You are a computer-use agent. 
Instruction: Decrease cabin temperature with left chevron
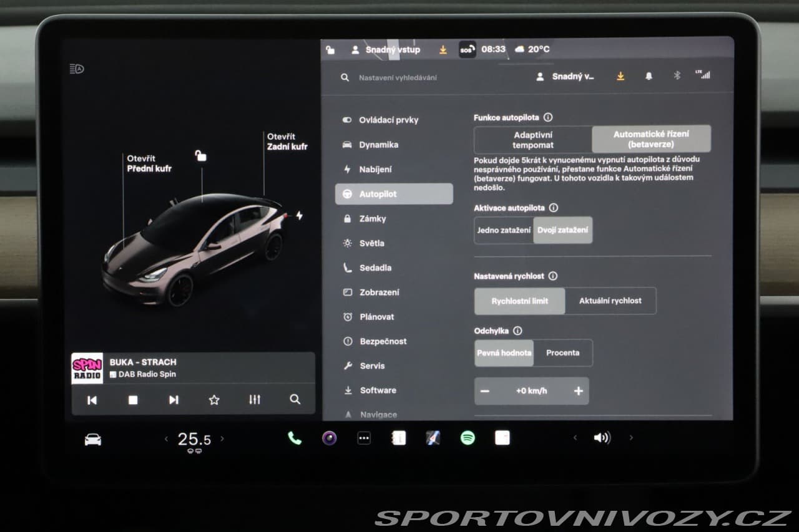pos(166,439)
